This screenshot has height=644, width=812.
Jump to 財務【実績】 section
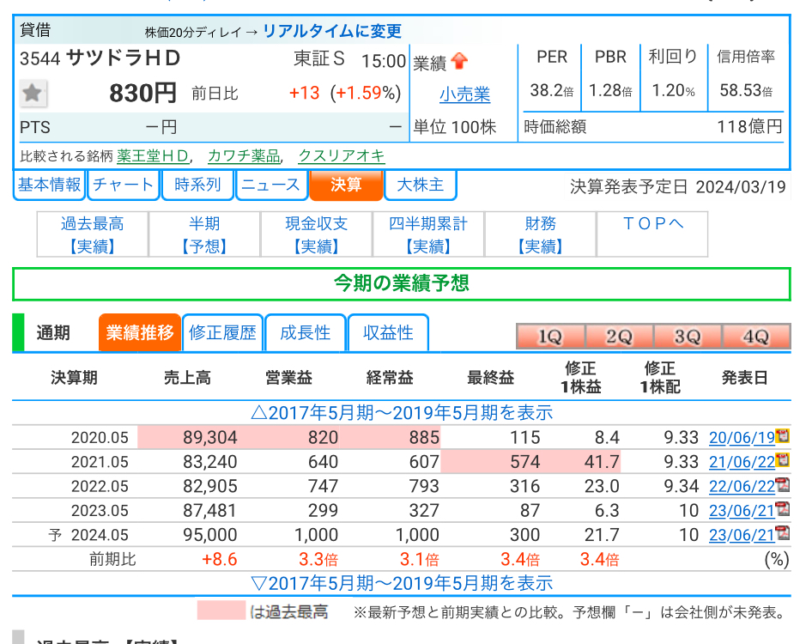coord(540,234)
